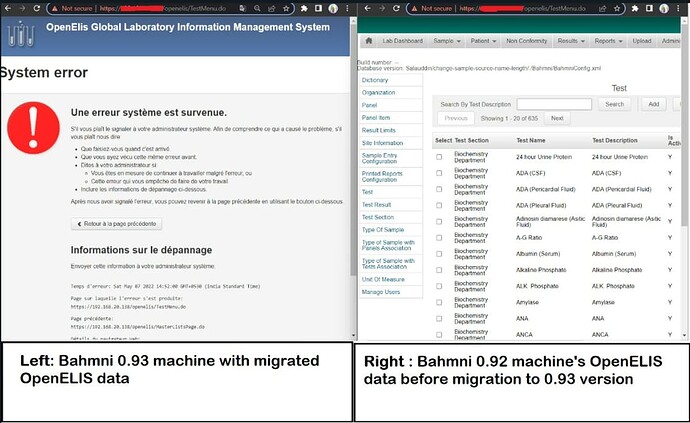Click the left window vertical scrollbar
This screenshot has width=690, height=423.
pyautogui.click(x=353, y=150)
